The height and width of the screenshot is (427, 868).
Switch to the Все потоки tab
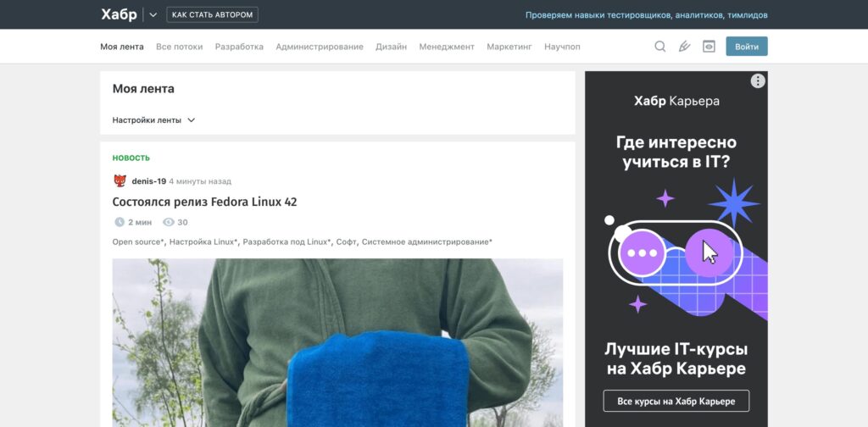(x=179, y=47)
